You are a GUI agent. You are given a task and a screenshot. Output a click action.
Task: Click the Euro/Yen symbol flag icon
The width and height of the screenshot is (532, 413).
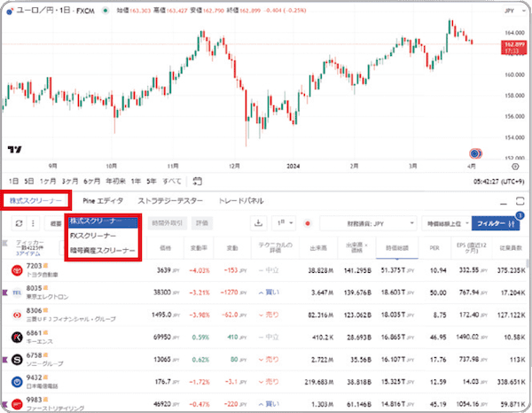point(10,12)
